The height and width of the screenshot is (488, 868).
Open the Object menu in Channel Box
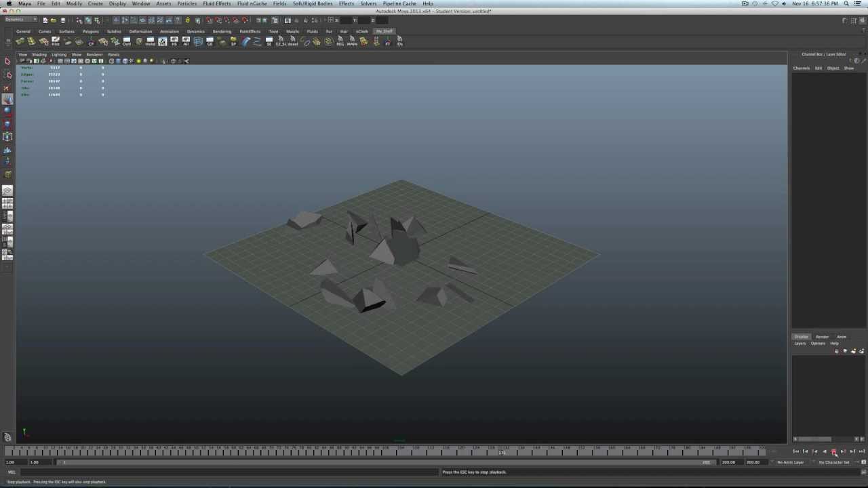(x=833, y=68)
